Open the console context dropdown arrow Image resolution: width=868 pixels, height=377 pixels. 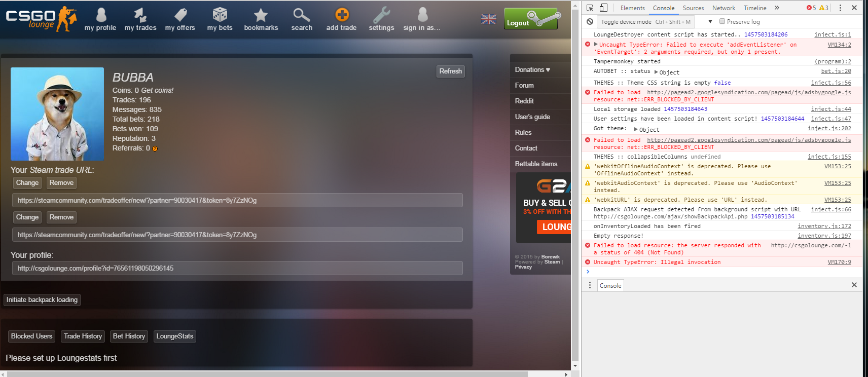tap(710, 21)
